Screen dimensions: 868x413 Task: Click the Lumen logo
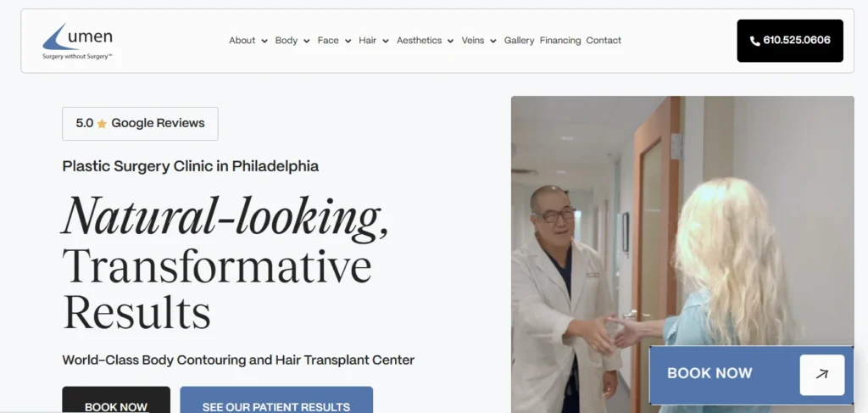[77, 41]
